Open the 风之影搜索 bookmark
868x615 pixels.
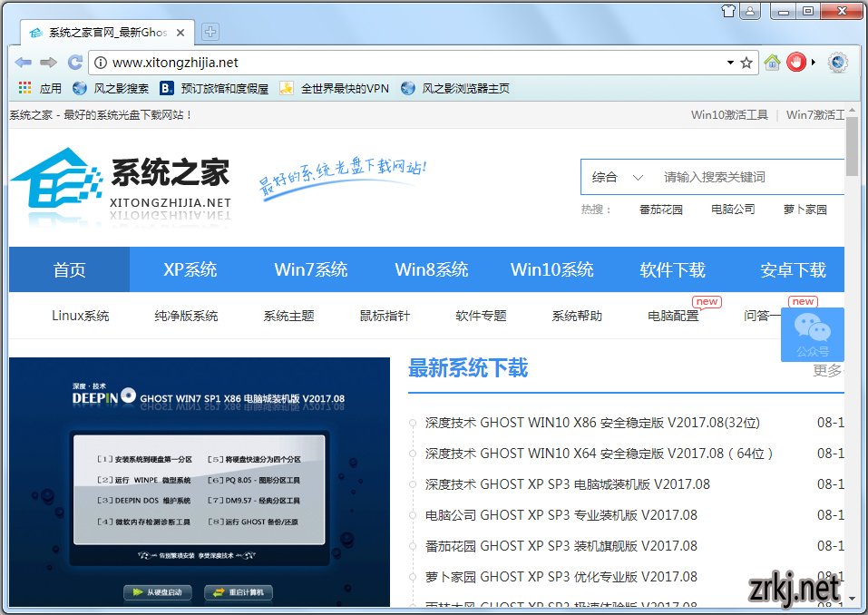[111, 88]
